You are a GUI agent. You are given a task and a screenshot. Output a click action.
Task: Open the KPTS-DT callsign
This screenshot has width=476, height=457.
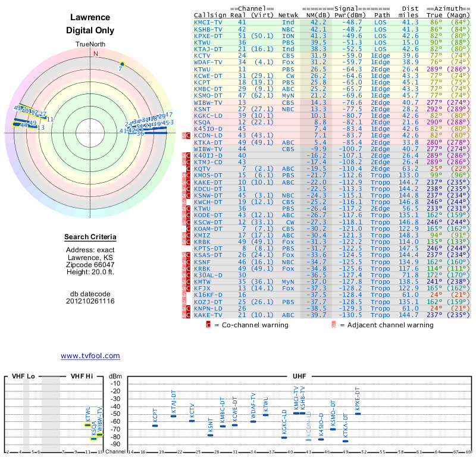208,248
